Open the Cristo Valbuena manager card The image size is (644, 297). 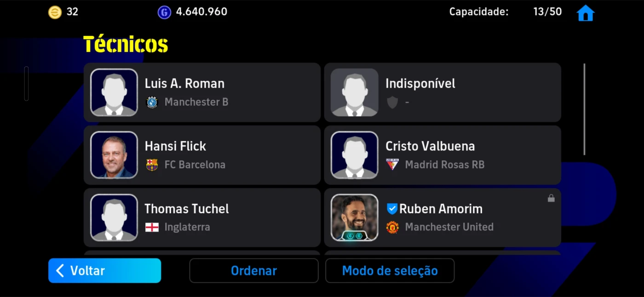pyautogui.click(x=443, y=155)
